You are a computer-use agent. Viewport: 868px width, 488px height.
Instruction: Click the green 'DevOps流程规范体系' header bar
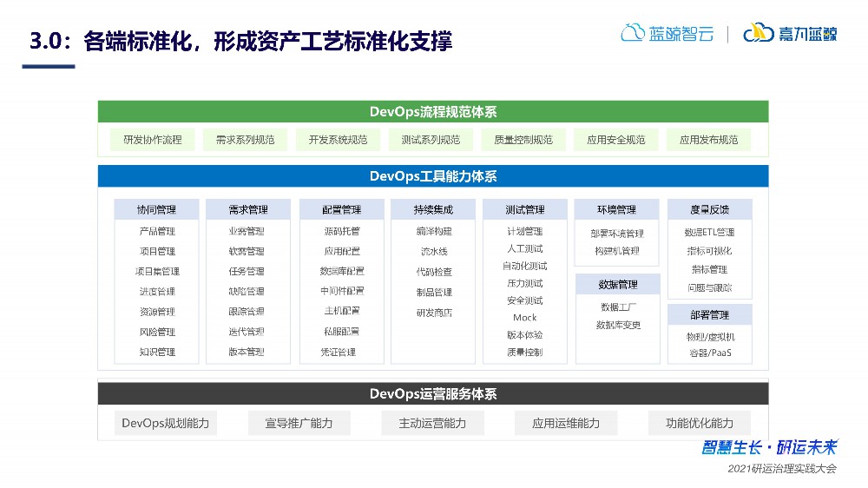click(x=433, y=111)
